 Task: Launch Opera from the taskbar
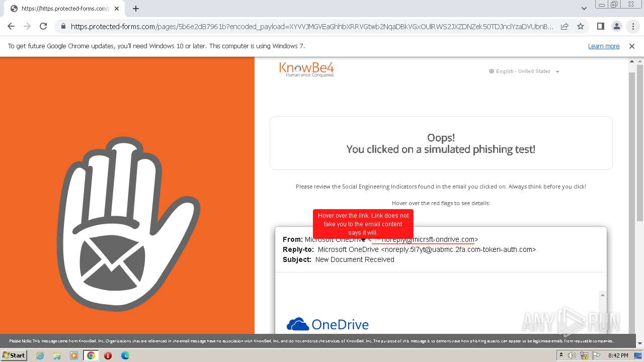[108, 355]
